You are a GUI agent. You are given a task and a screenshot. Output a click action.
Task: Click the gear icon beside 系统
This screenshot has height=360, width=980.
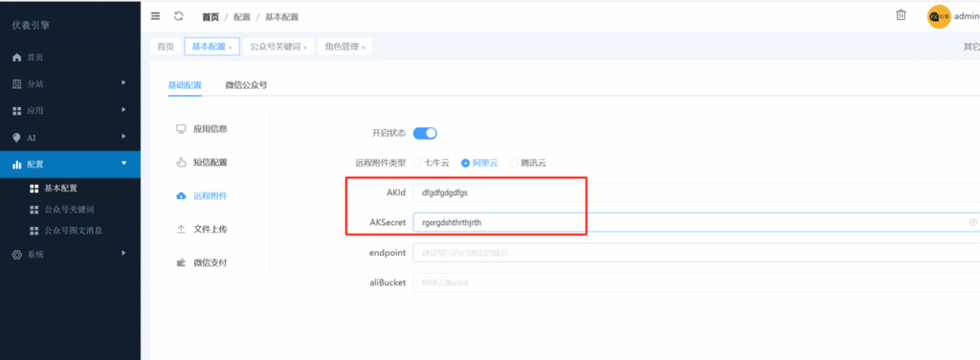(17, 255)
